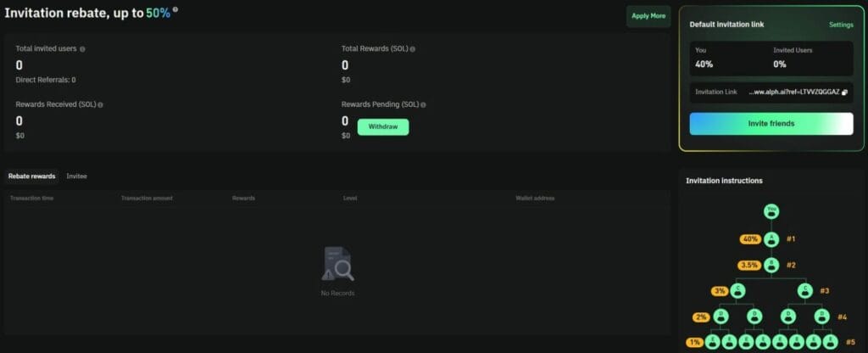Switch to the Invitee tab
868x353 pixels.
76,176
